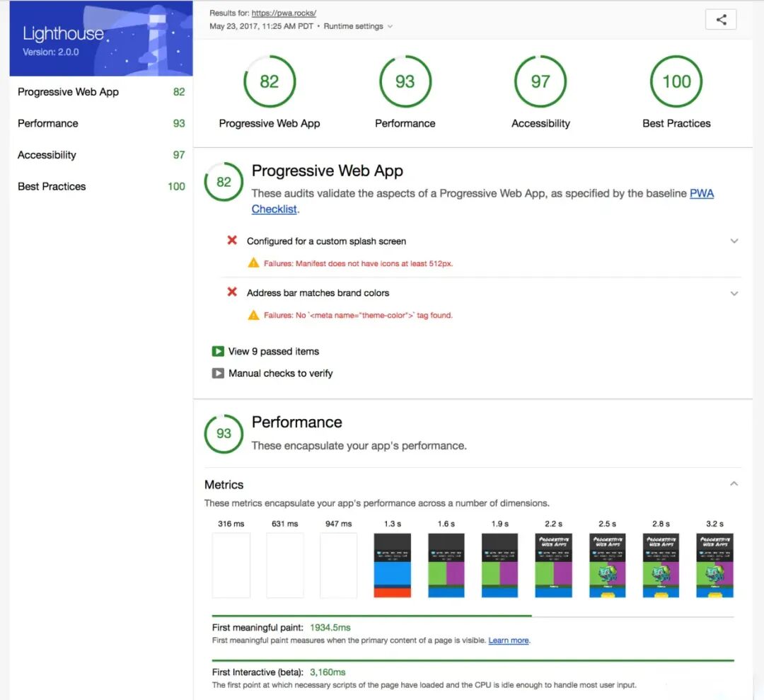This screenshot has width=764, height=700.
Task: Click the 82 Progressive Web App score gauge
Action: click(270, 81)
